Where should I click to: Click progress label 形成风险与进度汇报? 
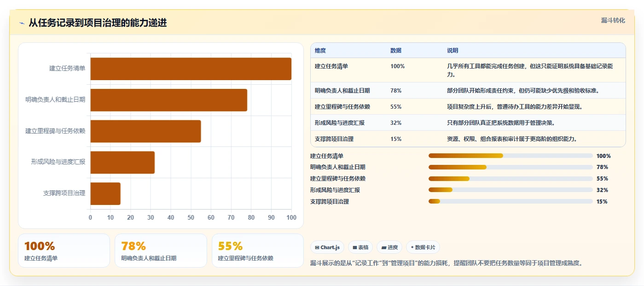pos(335,190)
